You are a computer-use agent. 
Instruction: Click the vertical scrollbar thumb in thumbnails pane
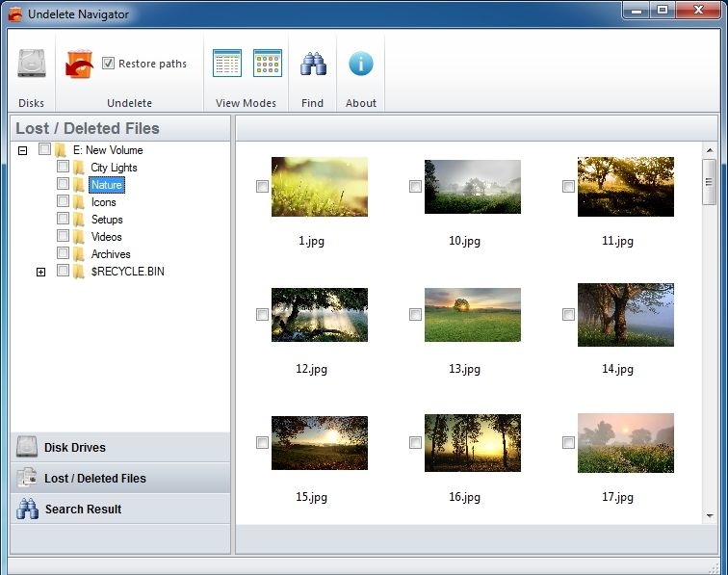pyautogui.click(x=710, y=182)
